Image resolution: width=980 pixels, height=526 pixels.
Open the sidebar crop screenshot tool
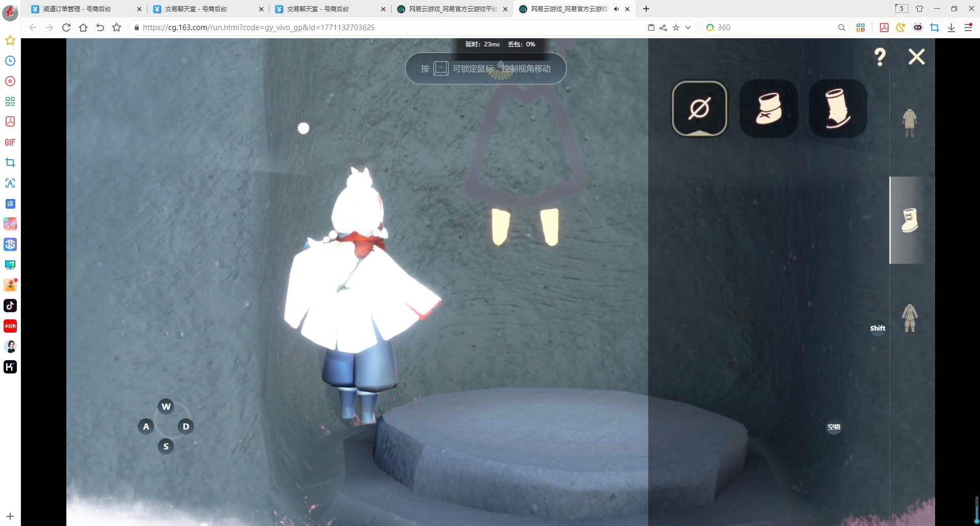coord(10,163)
